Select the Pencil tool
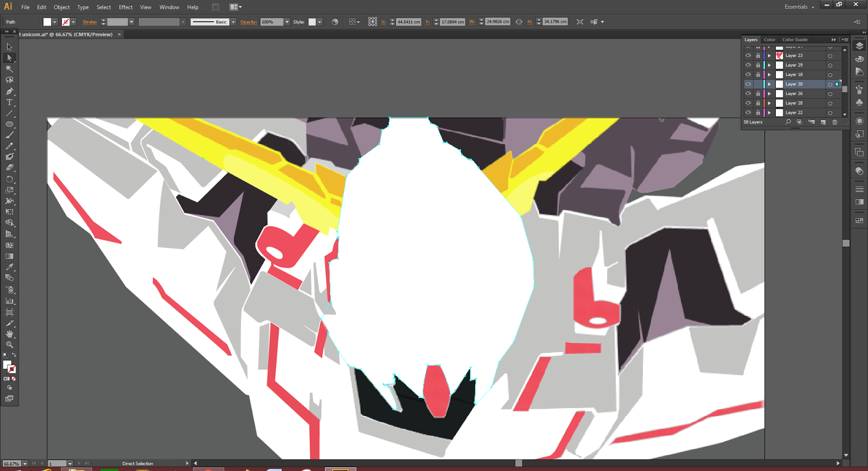The image size is (868, 471). click(x=9, y=146)
